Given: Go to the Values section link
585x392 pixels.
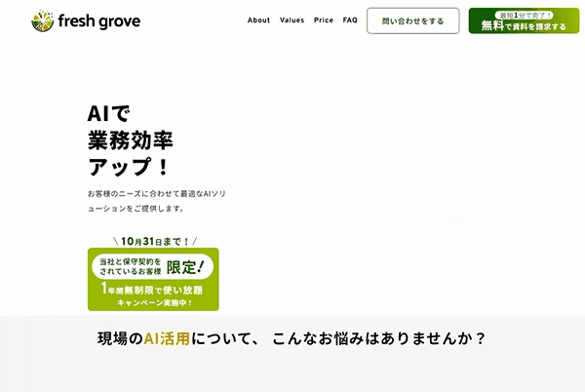Looking at the screenshot, I should 292,20.
